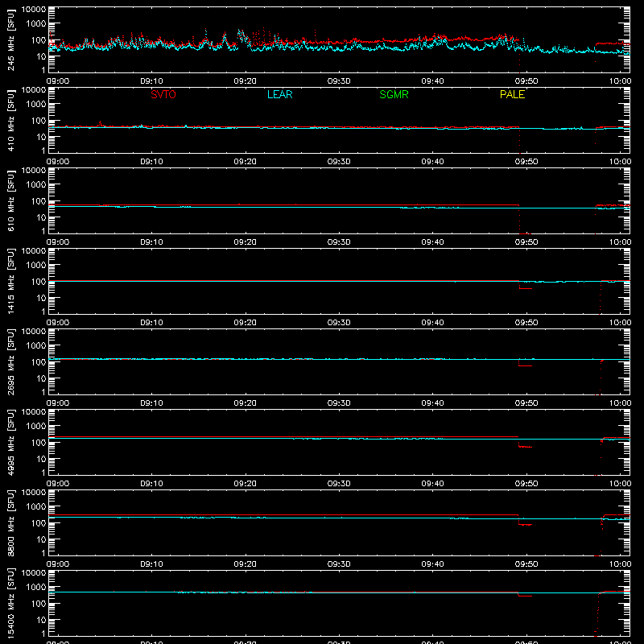The image size is (644, 644).
Task: Select the 4995 MHz [SFU] axis title
Action: coord(10,442)
